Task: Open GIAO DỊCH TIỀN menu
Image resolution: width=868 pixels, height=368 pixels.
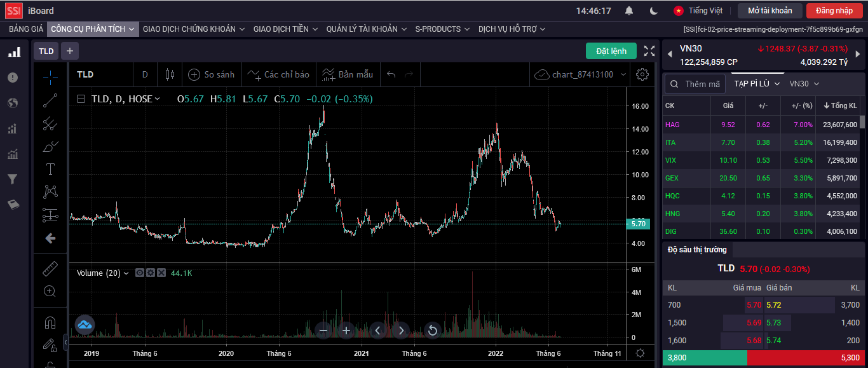Action: tap(285, 29)
